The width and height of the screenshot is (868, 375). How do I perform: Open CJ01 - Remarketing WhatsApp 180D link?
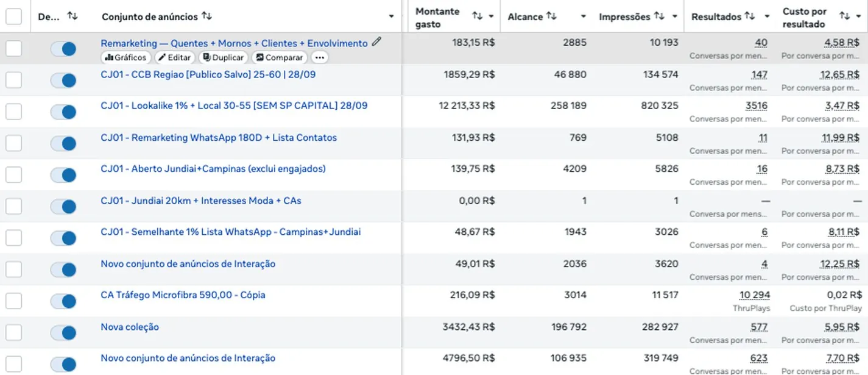(x=219, y=138)
